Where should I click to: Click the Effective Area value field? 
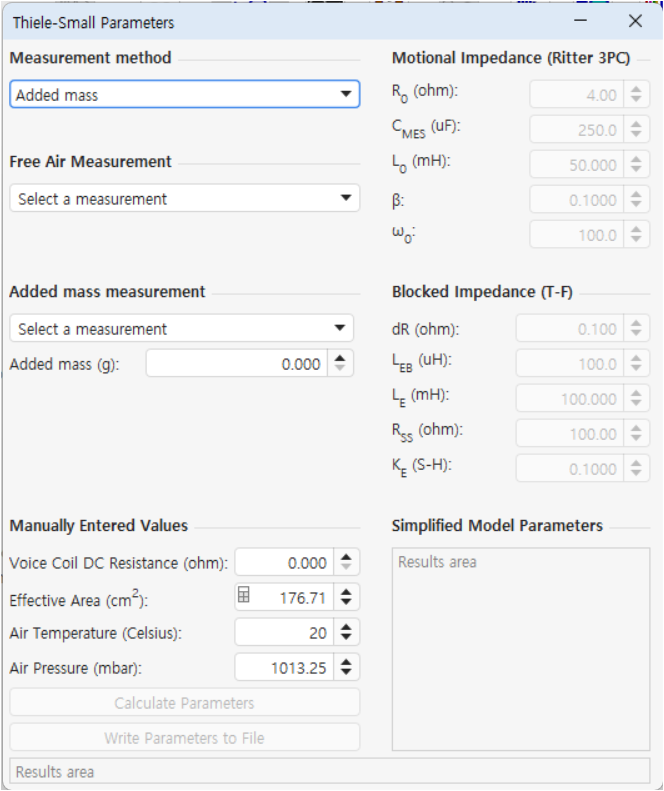point(292,597)
